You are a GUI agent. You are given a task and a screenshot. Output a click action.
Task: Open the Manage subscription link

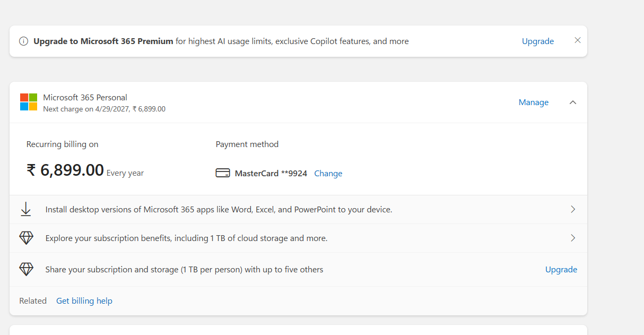pyautogui.click(x=533, y=102)
